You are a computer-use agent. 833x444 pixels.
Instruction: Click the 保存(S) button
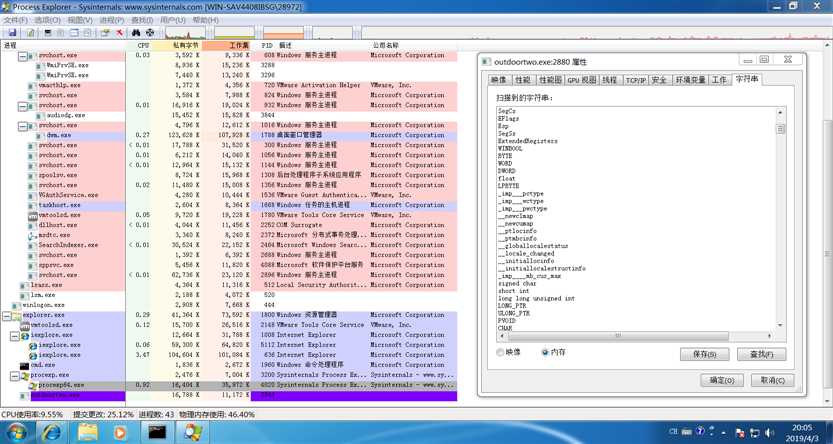pos(704,354)
